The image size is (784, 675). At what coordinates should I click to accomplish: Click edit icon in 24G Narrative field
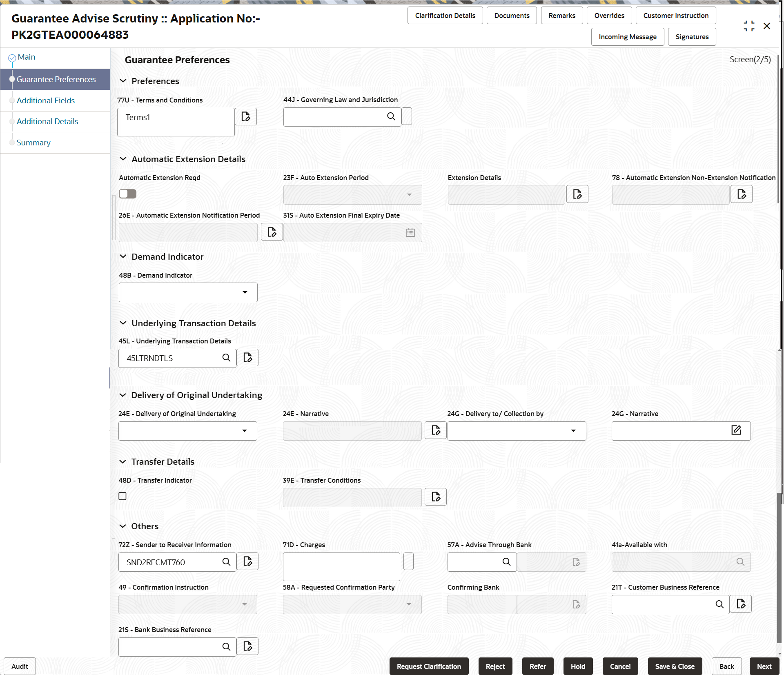(x=736, y=430)
